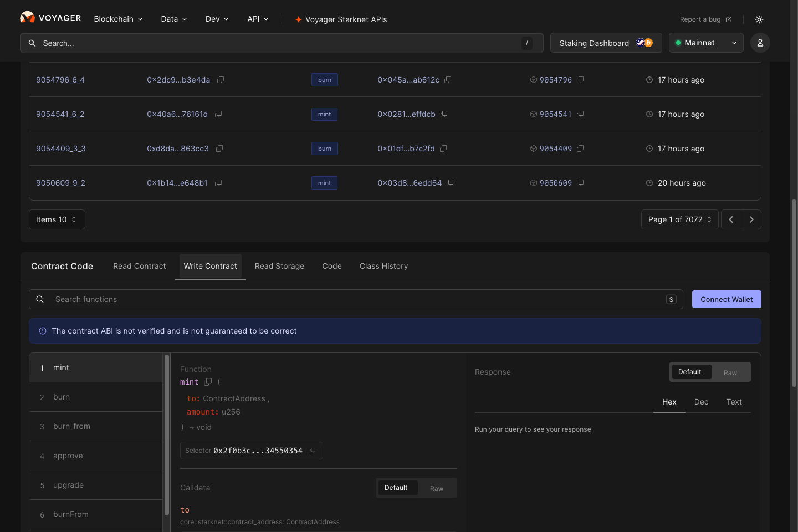798x532 pixels.
Task: Select the mint function row
Action: (x=96, y=367)
